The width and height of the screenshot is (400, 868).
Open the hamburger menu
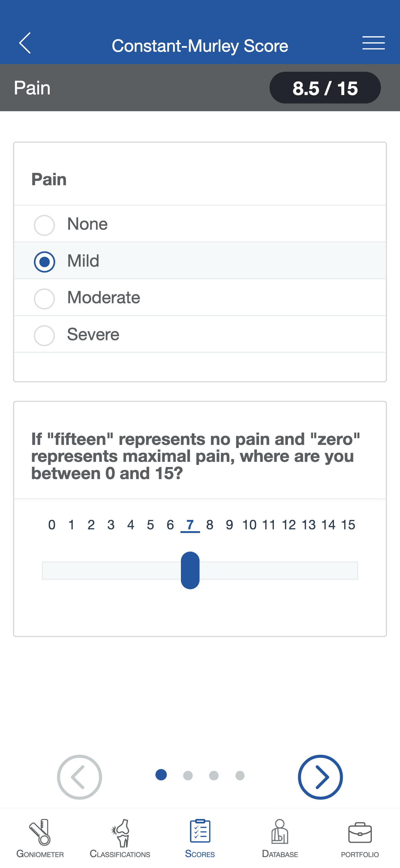point(374,44)
